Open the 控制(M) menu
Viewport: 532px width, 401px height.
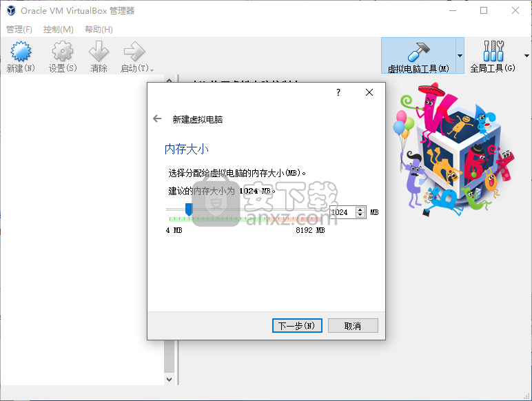[x=59, y=30]
